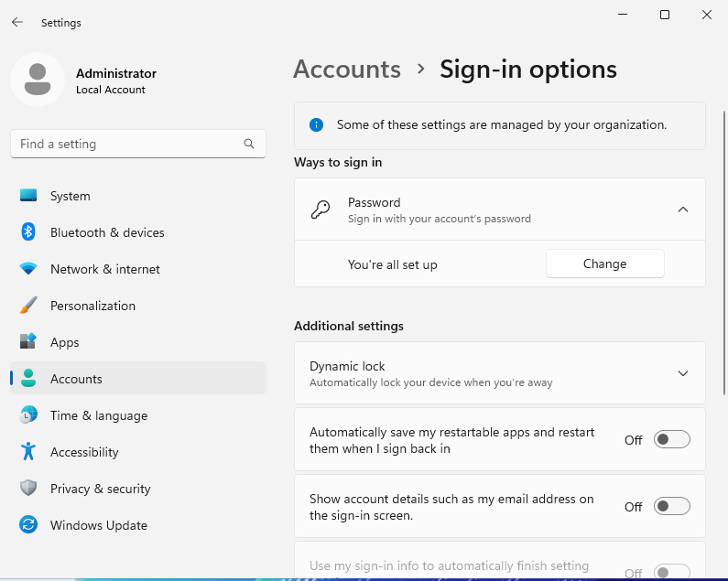Click the System monitor icon in sidebar
Image resolution: width=728 pixels, height=581 pixels.
coord(28,196)
